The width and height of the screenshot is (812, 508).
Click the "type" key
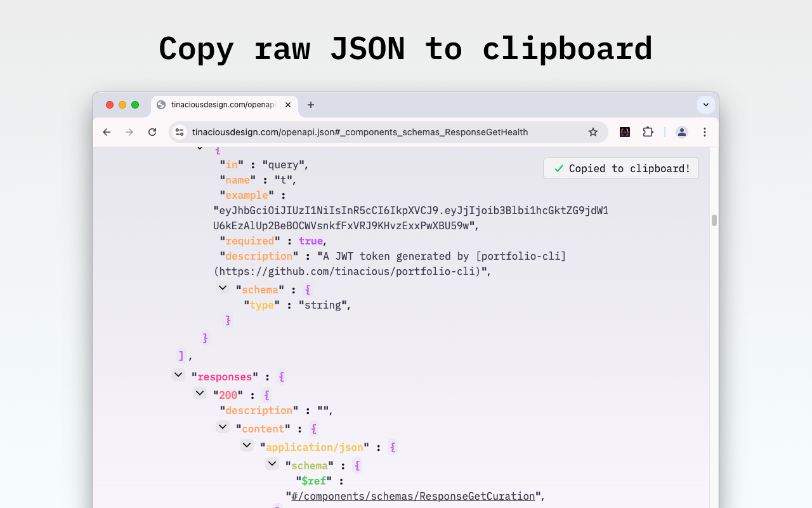(262, 305)
